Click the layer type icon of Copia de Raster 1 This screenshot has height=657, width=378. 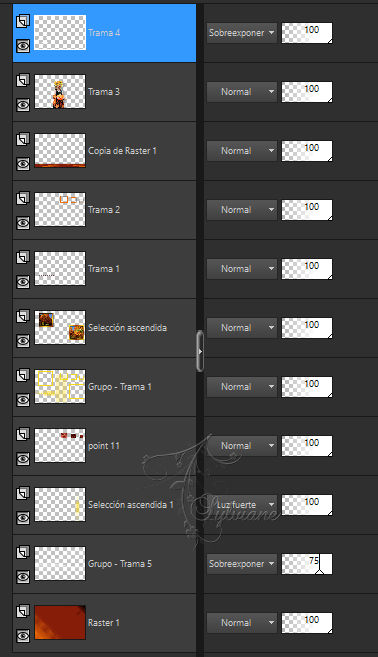coord(23,139)
